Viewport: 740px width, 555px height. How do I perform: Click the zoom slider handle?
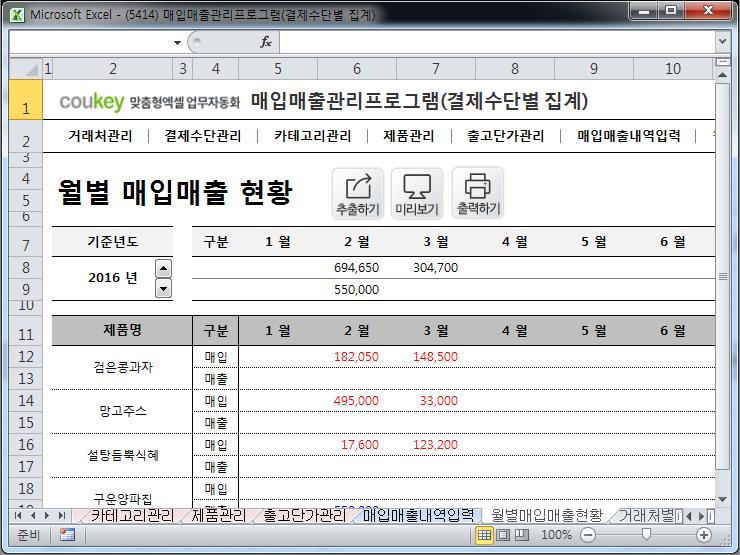647,534
